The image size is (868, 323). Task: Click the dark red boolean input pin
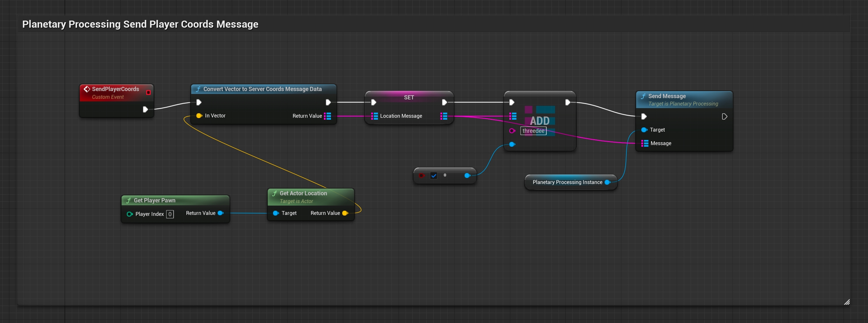pos(422,175)
